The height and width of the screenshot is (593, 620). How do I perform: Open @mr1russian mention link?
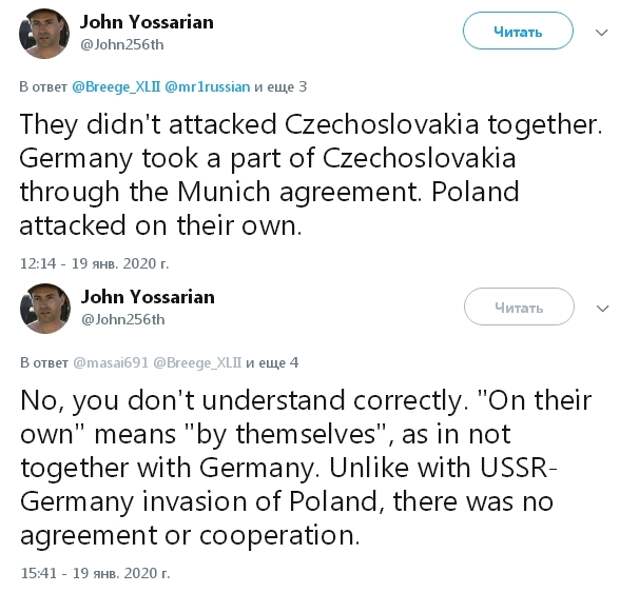tap(207, 87)
